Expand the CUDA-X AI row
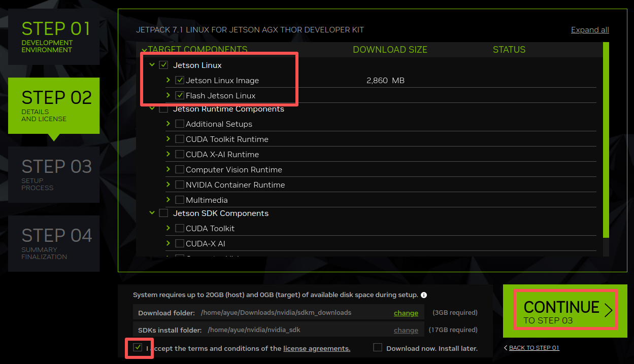Screen dimensions: 634x364 pyautogui.click(x=168, y=243)
